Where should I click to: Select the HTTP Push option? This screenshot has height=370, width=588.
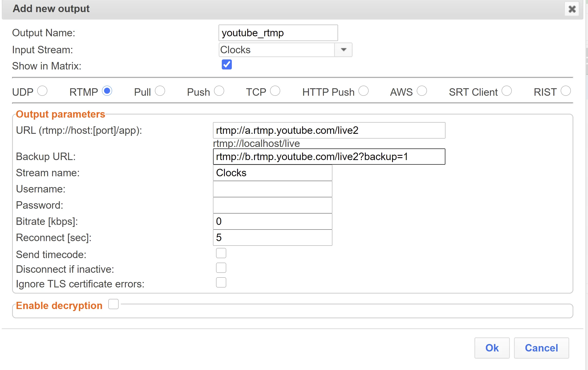[364, 91]
